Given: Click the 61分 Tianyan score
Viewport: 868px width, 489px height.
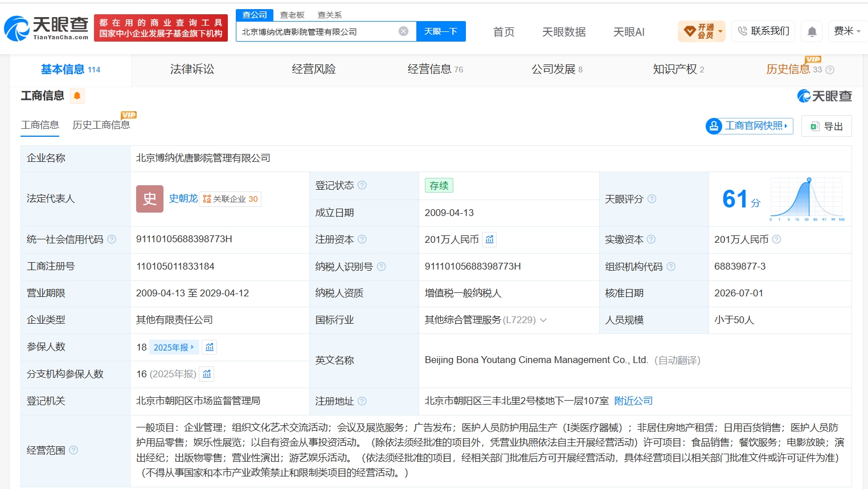Looking at the screenshot, I should (741, 199).
